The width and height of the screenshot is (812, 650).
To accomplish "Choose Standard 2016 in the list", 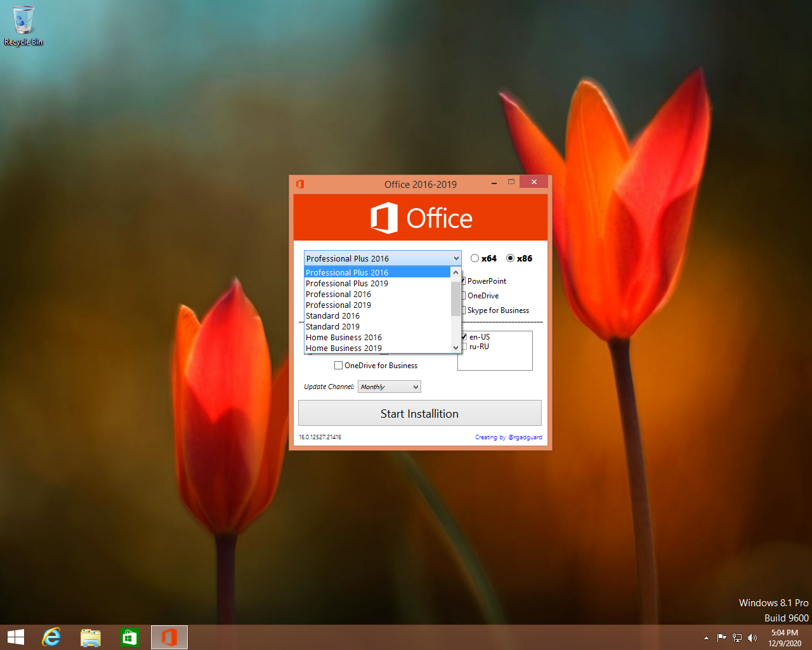I will coord(377,315).
